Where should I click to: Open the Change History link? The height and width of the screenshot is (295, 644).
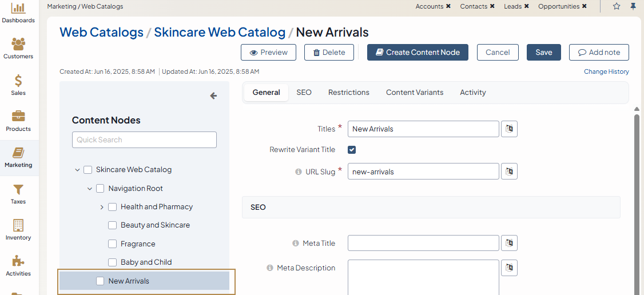click(606, 72)
